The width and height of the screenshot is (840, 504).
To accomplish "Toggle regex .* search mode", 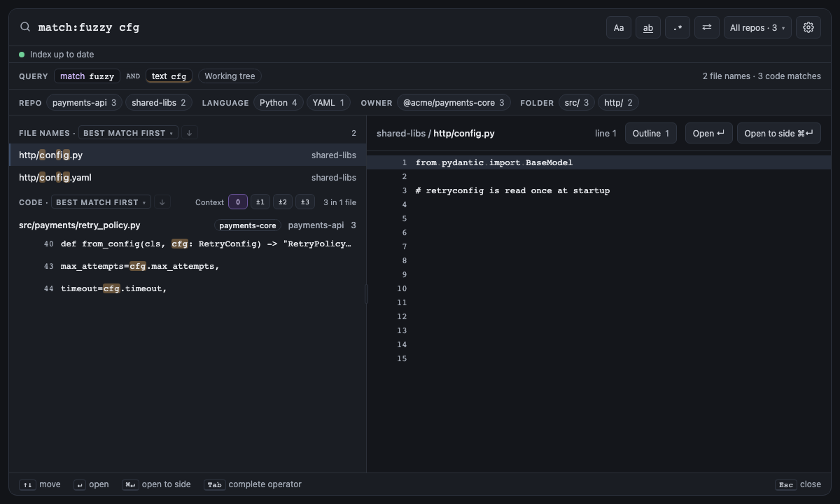I will (678, 27).
